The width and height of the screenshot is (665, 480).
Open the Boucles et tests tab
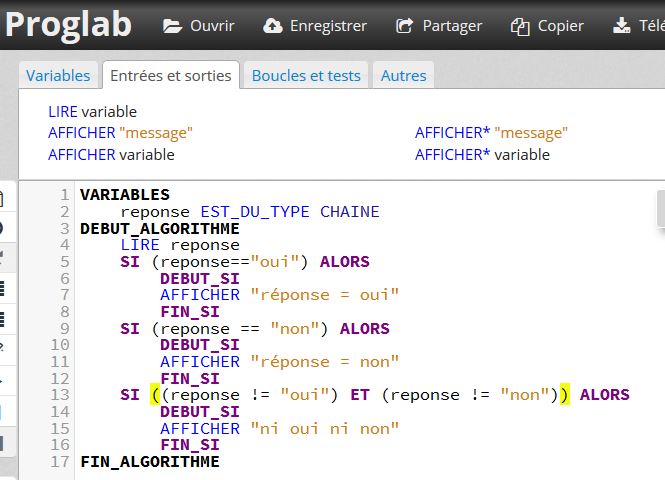click(306, 76)
